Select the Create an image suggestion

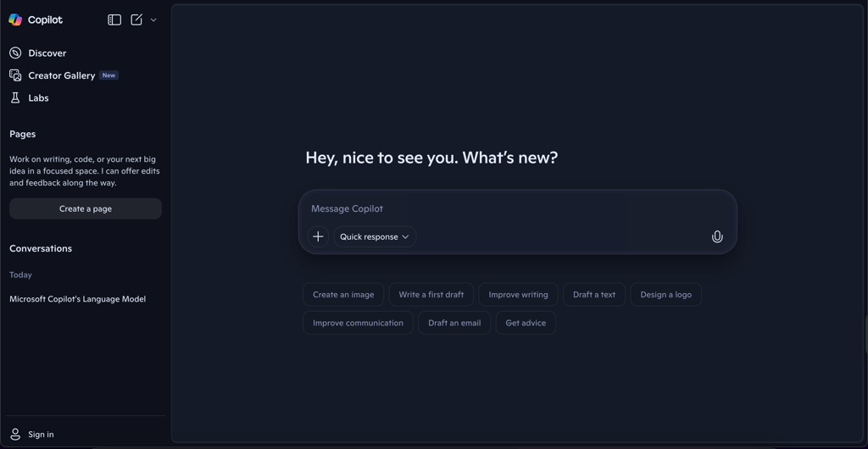click(343, 295)
